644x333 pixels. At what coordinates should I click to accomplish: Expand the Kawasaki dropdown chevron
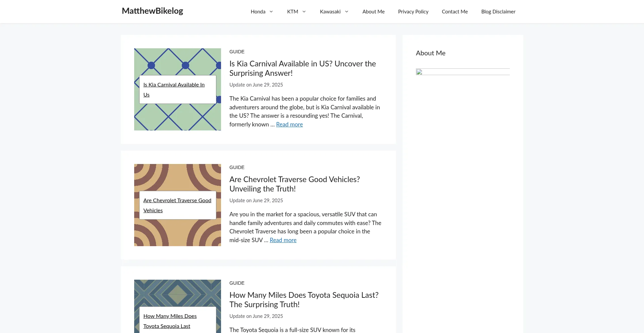coord(346,12)
